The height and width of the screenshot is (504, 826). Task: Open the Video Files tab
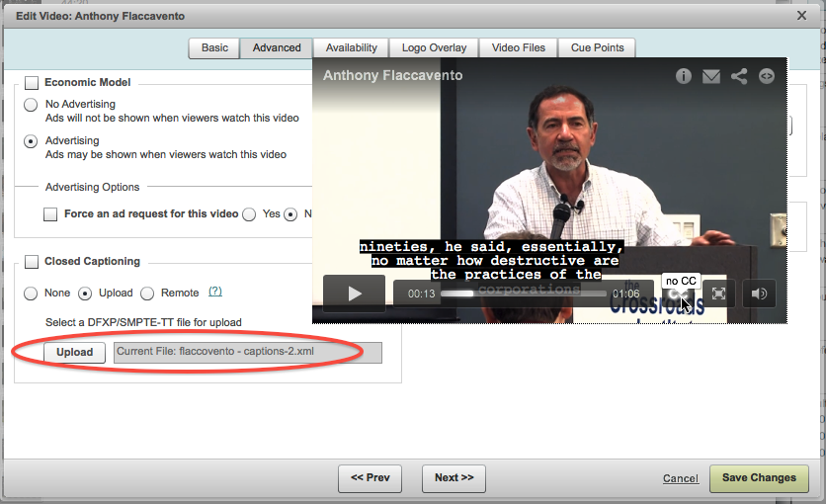pos(519,47)
